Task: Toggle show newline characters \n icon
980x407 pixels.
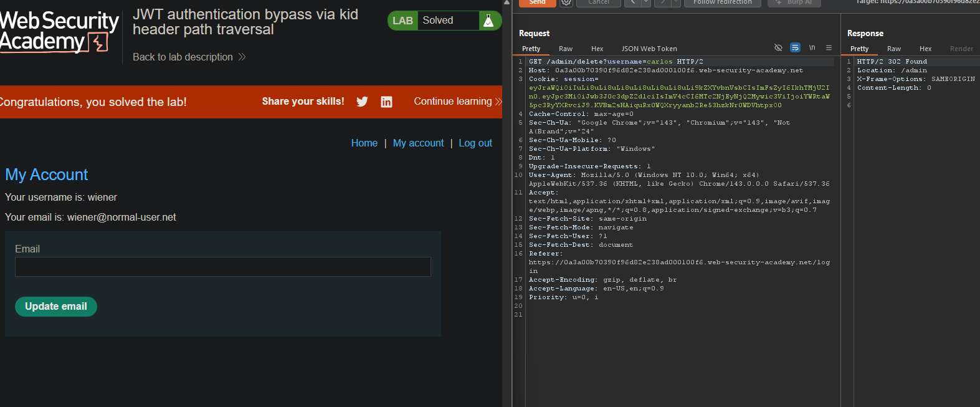Action: (x=812, y=47)
